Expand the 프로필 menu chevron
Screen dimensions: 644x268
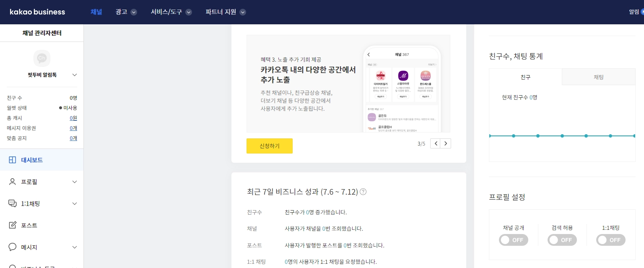click(x=75, y=182)
